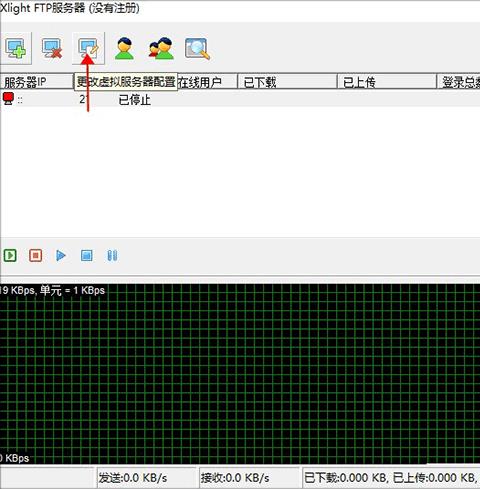Click the '单元 = 1 KBps' graph label
The height and width of the screenshot is (489, 480).
[72, 290]
